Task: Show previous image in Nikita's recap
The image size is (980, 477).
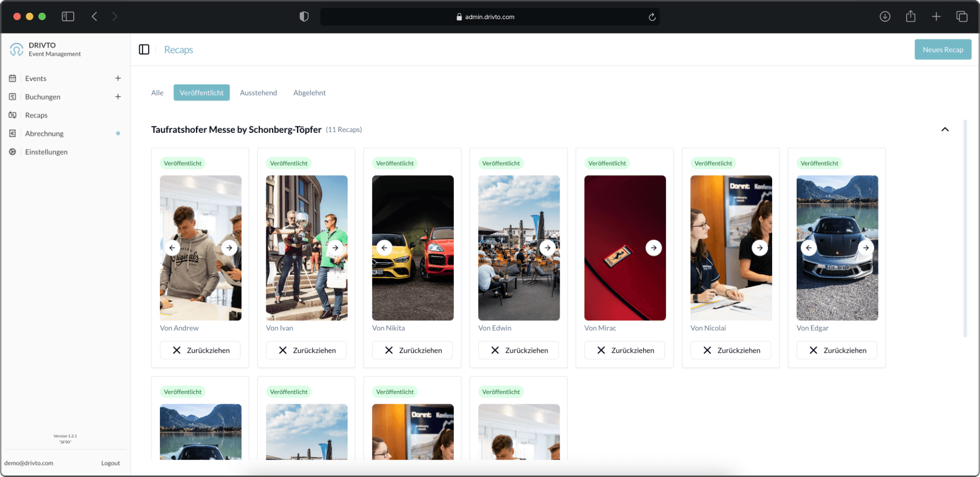Action: (384, 248)
